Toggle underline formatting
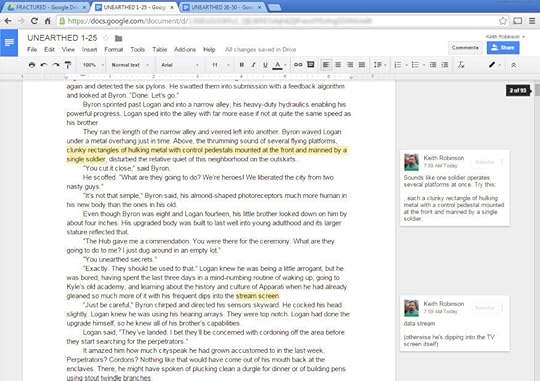This screenshot has height=381, width=540. (x=265, y=65)
